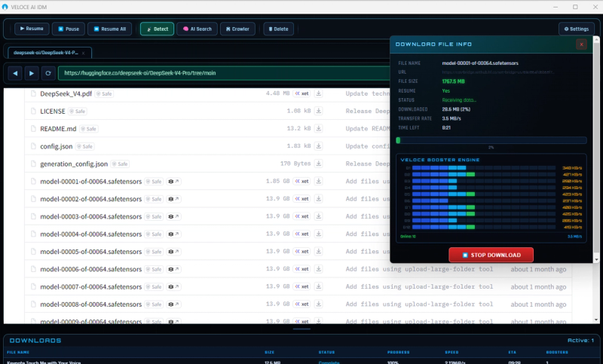Download model-00004-of-00064.safetensors via row icon
Image resolution: width=603 pixels, height=364 pixels.
tap(318, 234)
